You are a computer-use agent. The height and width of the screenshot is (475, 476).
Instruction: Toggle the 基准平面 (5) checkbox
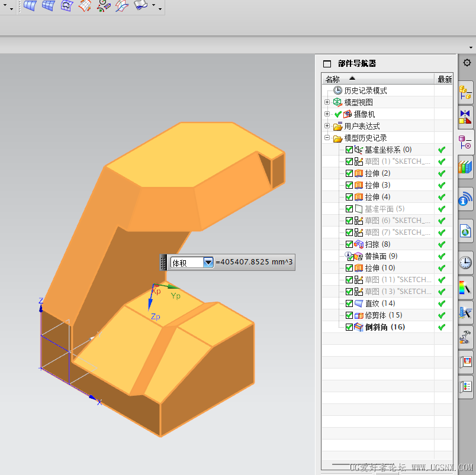pyautogui.click(x=349, y=209)
